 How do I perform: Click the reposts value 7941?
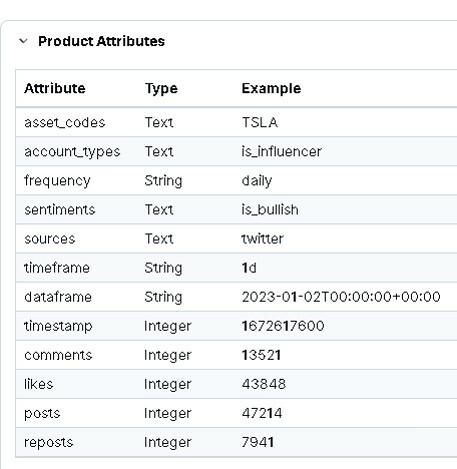pos(258,442)
